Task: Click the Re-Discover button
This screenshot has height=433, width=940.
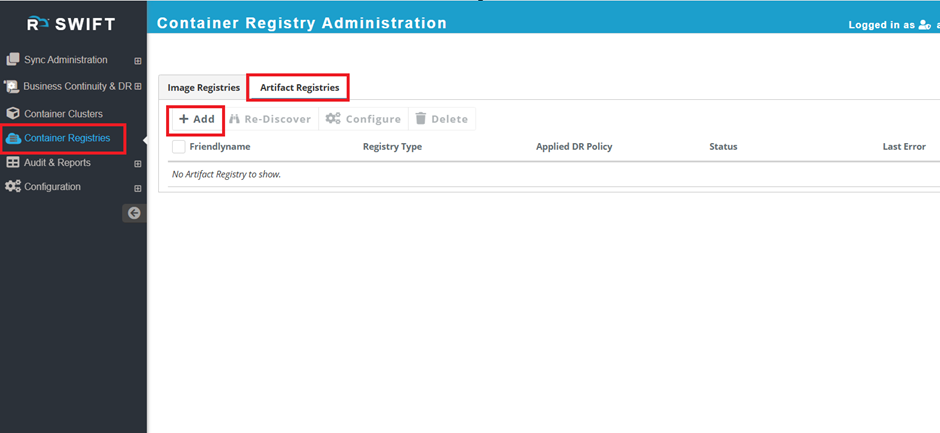Action: pos(270,119)
